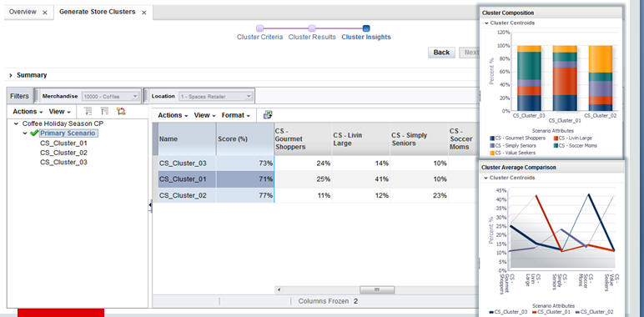The width and height of the screenshot is (644, 317).
Task: Select Coffee Holiday Season CP tree item
Action: coord(63,123)
